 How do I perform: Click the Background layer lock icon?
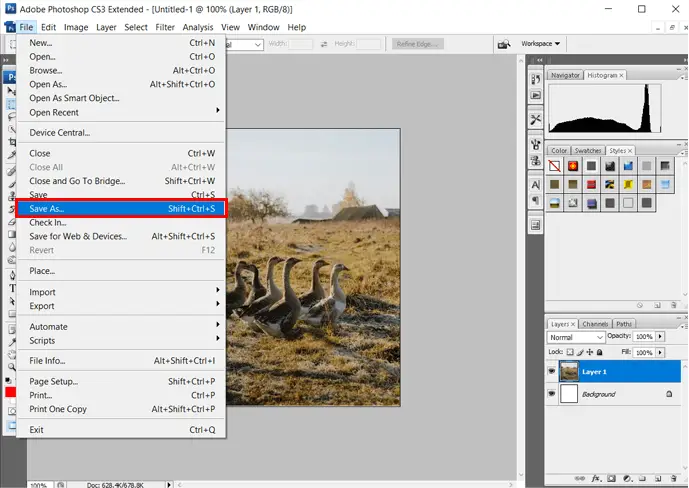click(669, 394)
